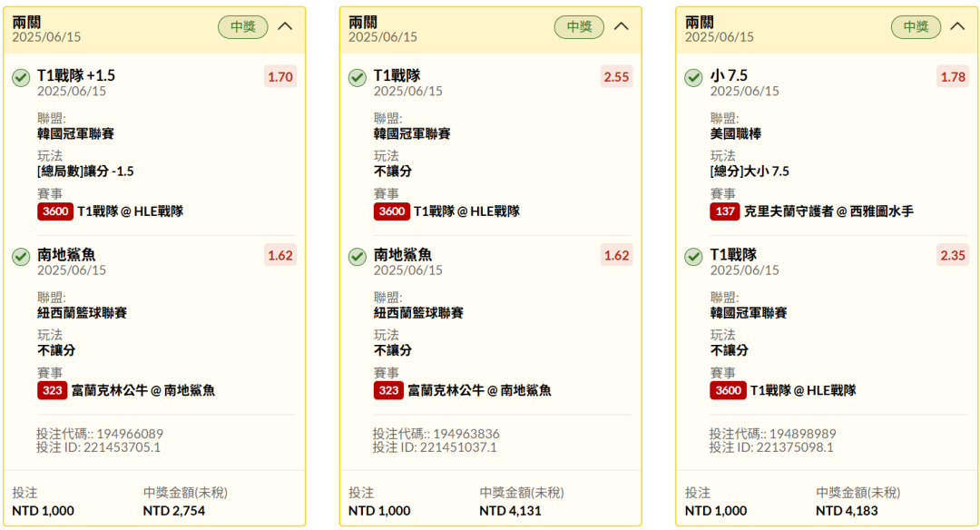Collapse the third bet slip via chevron
Viewport: 980px width, 530px height.
pos(957,26)
